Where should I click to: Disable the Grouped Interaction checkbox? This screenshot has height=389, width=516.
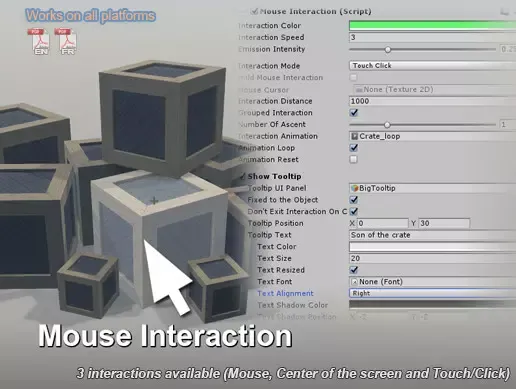click(x=354, y=113)
